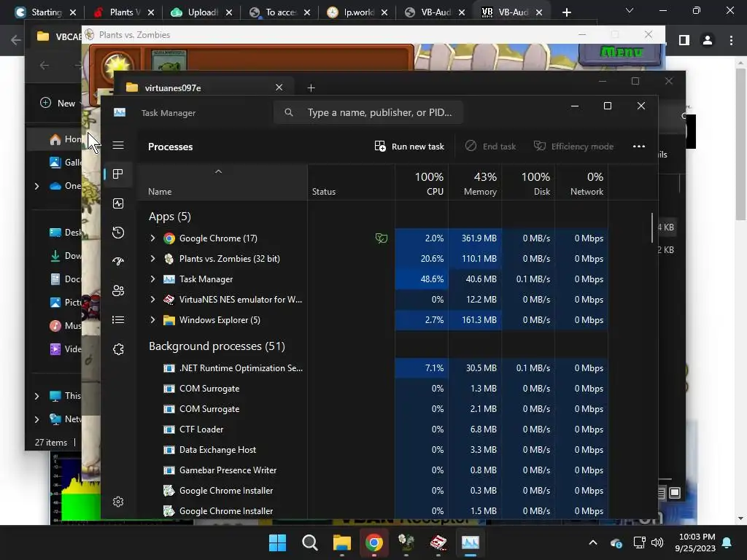Select .NET Runtime Optimization Service row
Viewport: 747px width, 560px height.
pos(373,368)
